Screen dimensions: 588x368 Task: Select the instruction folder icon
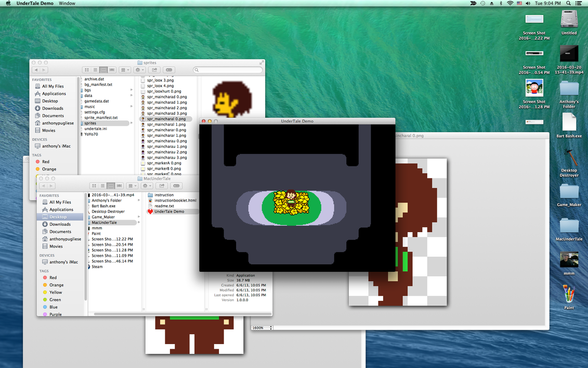click(150, 195)
